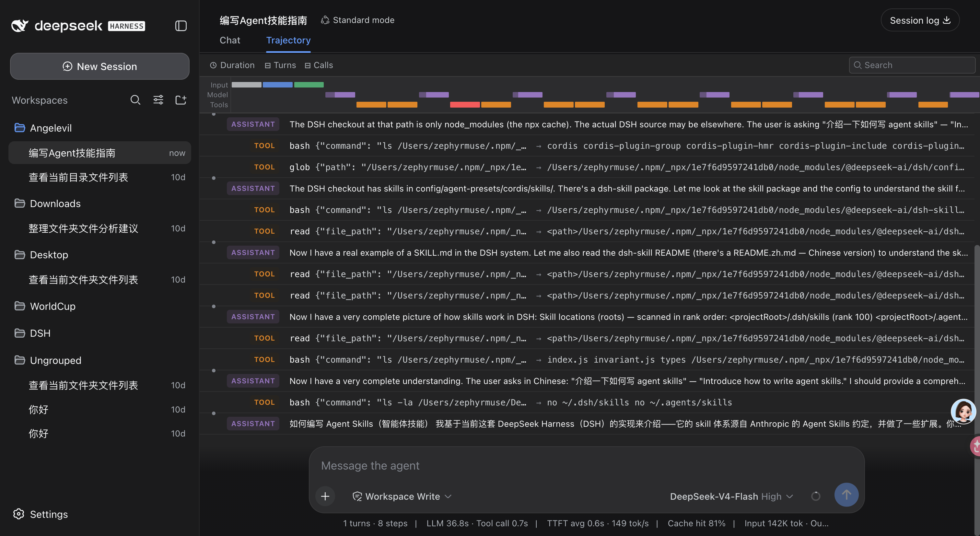Open the Workspace Write permission dropdown

[x=402, y=496]
